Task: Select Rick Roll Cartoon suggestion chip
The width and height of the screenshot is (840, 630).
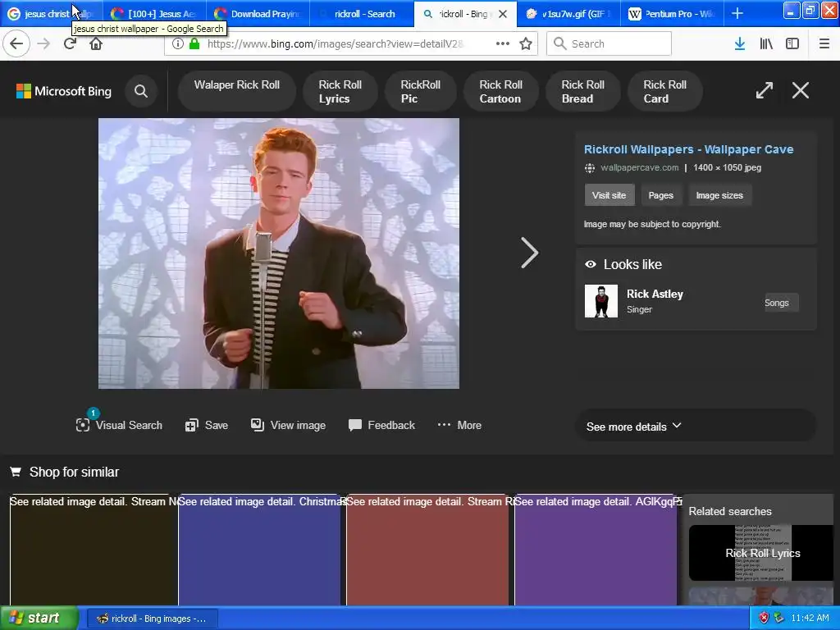Action: tap(501, 91)
